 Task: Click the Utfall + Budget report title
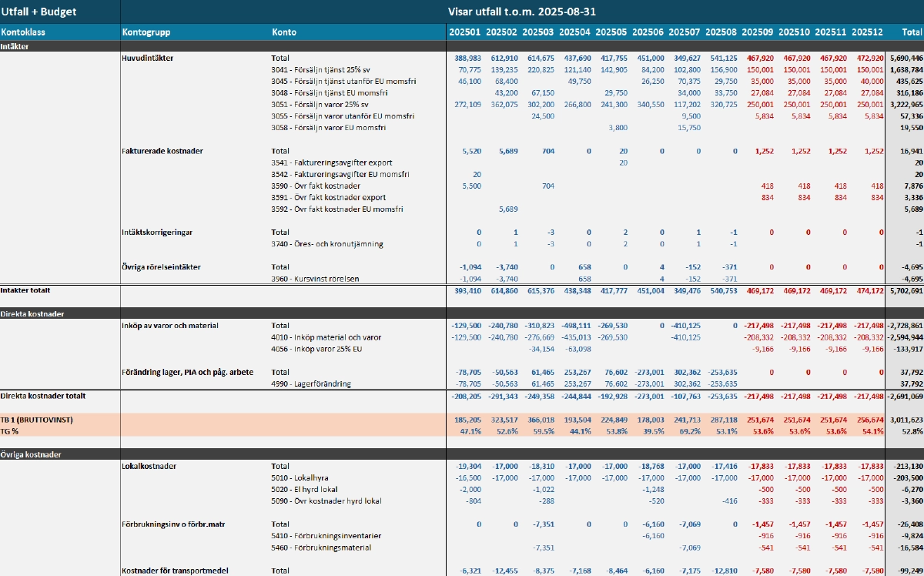(x=38, y=12)
